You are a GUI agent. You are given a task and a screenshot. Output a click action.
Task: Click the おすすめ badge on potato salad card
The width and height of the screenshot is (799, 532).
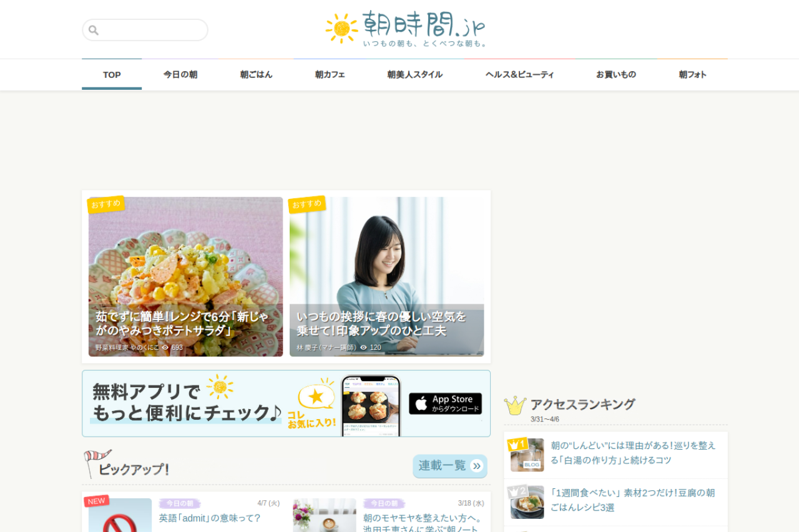pos(105,204)
